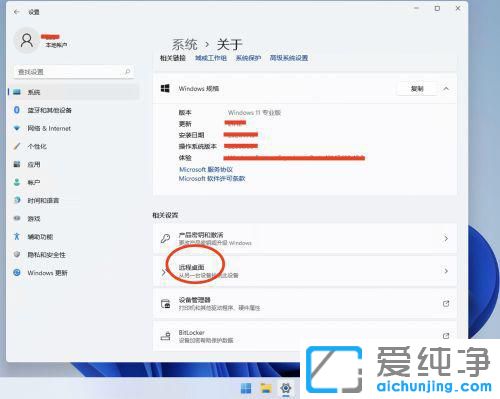
Task: Open 产品密钥和激活 settings row
Action: tap(305, 238)
